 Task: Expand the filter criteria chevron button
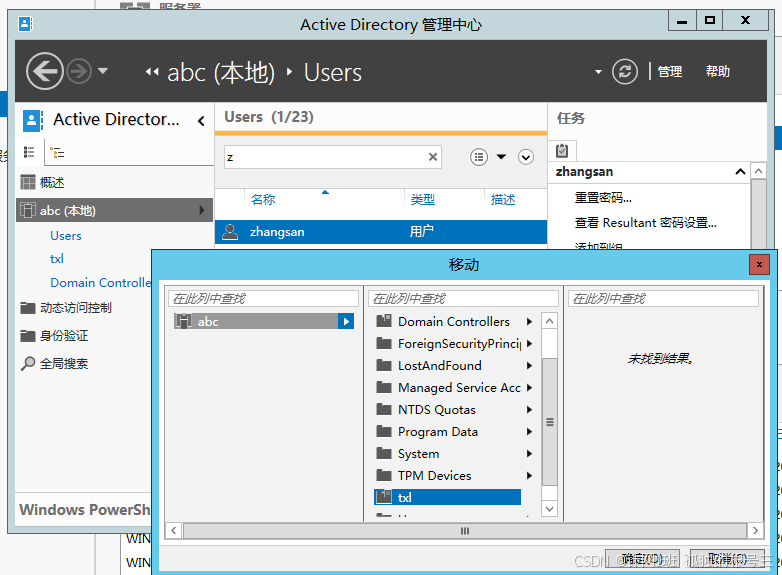[x=526, y=157]
